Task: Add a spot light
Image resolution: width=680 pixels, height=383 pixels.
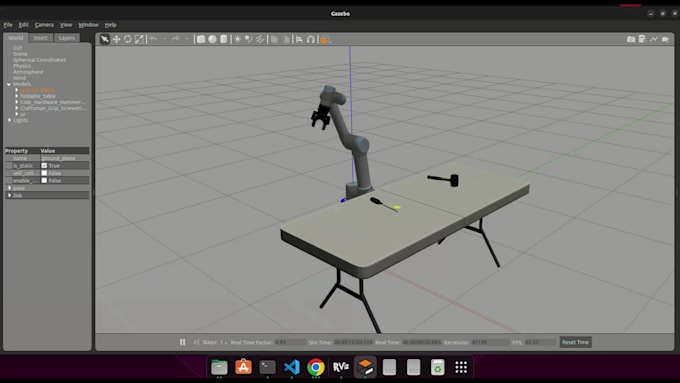Action: (248, 39)
